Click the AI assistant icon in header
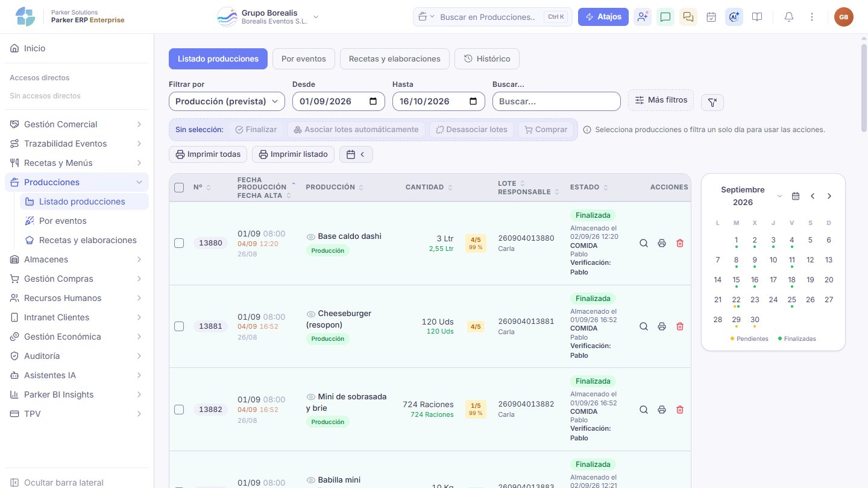The height and width of the screenshot is (488, 868). click(x=734, y=17)
